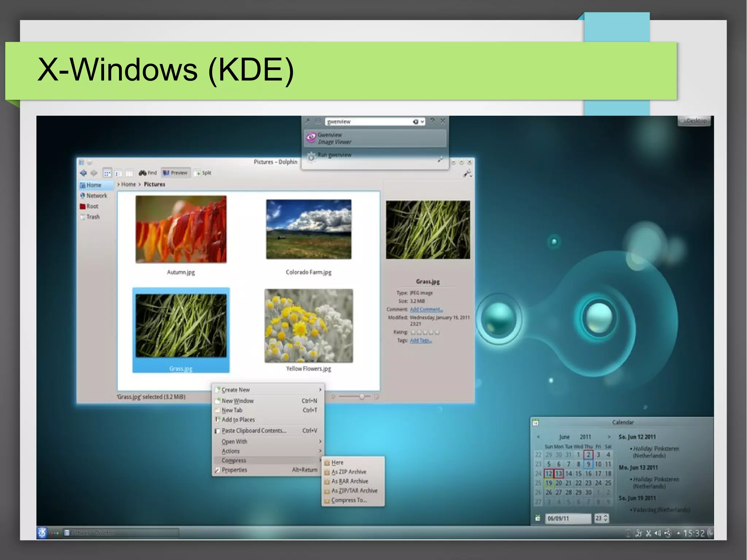The width and height of the screenshot is (747, 560).
Task: Choose Add to Places from context menu
Action: coord(268,420)
